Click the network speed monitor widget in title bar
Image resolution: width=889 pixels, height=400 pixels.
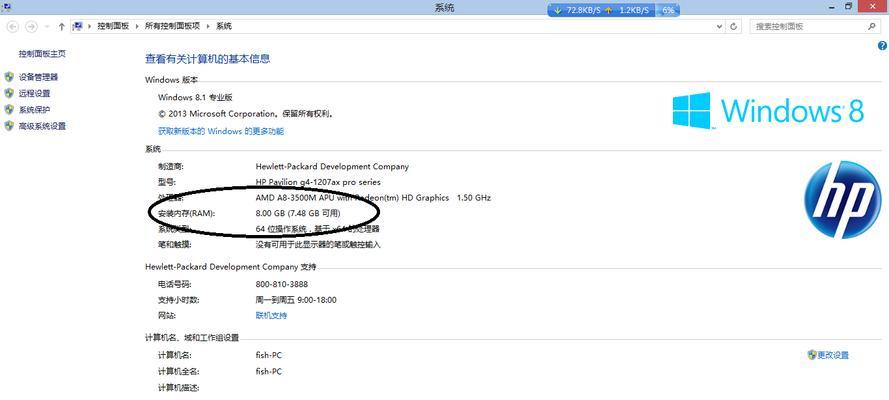[x=613, y=10]
